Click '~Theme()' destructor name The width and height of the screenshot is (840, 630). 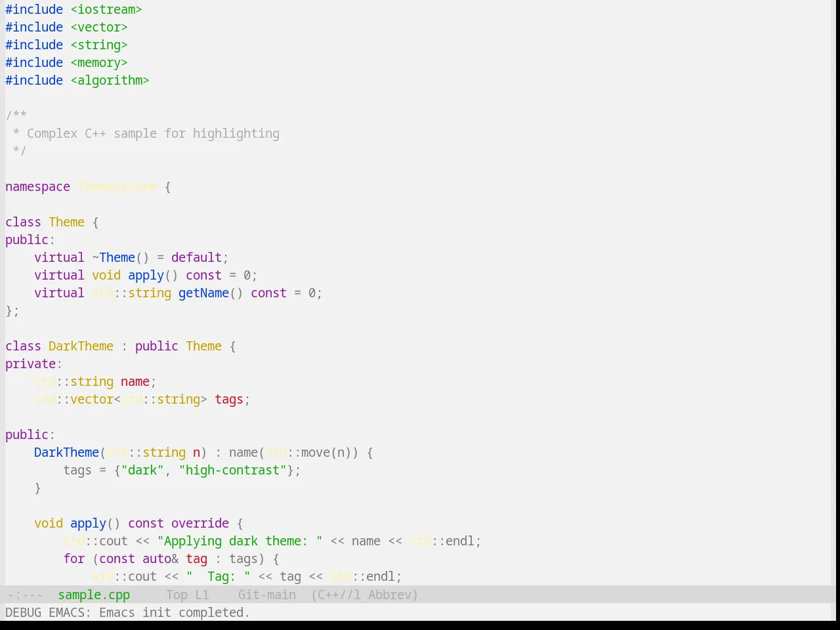[x=121, y=257]
